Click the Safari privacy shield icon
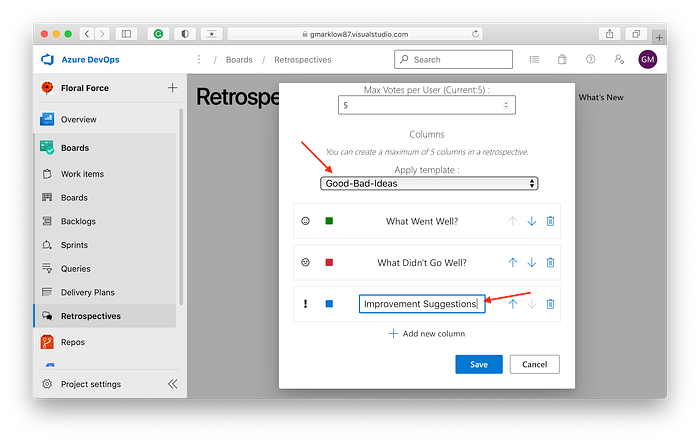 pyautogui.click(x=185, y=34)
